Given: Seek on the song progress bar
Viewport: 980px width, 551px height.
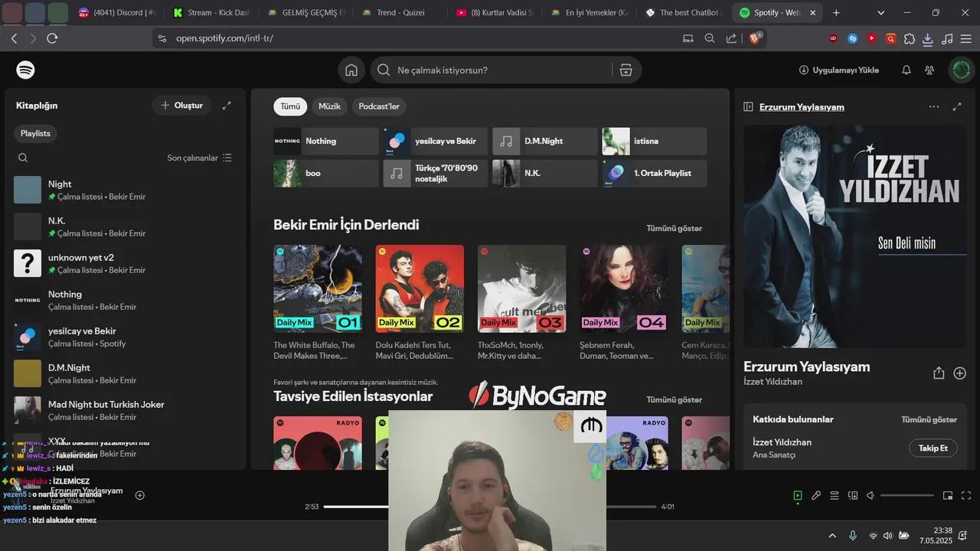Looking at the screenshot, I should [490, 507].
